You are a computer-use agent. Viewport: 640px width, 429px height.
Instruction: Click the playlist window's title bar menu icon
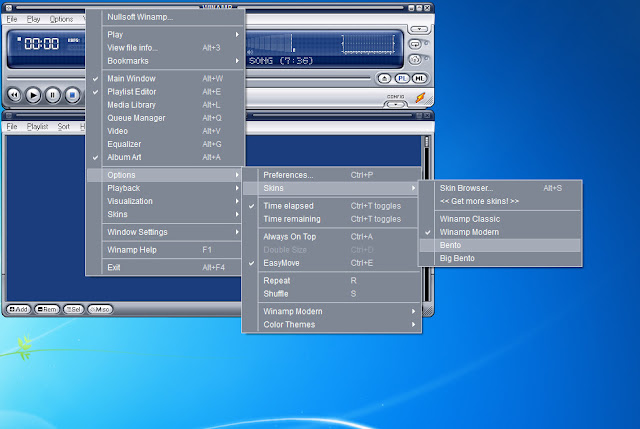click(9, 116)
